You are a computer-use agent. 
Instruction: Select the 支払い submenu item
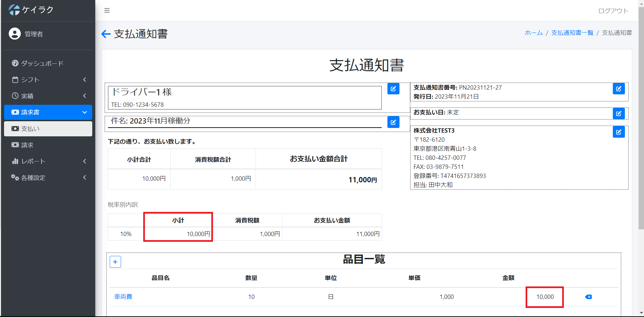48,129
